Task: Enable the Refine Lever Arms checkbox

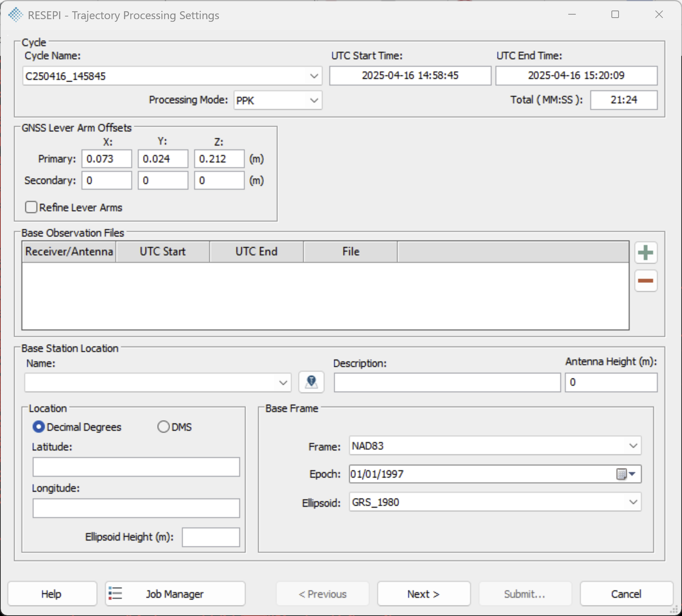Action: [31, 207]
